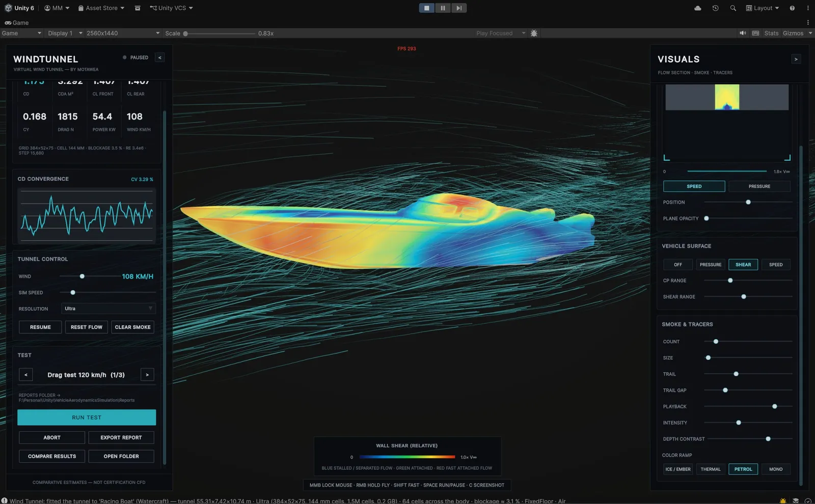Image resolution: width=815 pixels, height=504 pixels.
Task: Click the Visuals panel vertical scrollbar
Action: (801, 316)
